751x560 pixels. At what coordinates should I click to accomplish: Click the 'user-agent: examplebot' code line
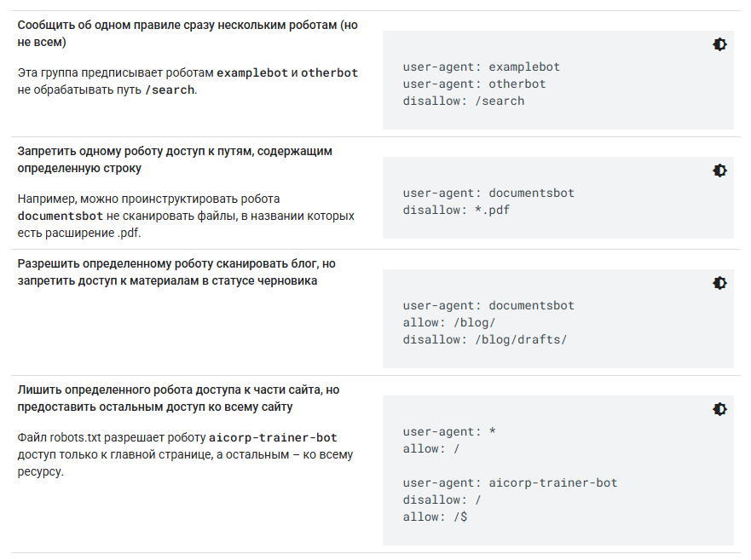[481, 66]
